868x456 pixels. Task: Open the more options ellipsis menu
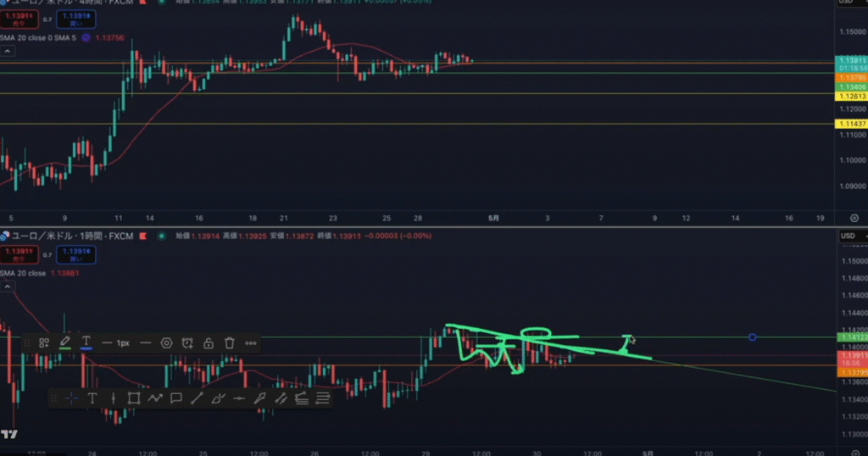251,343
